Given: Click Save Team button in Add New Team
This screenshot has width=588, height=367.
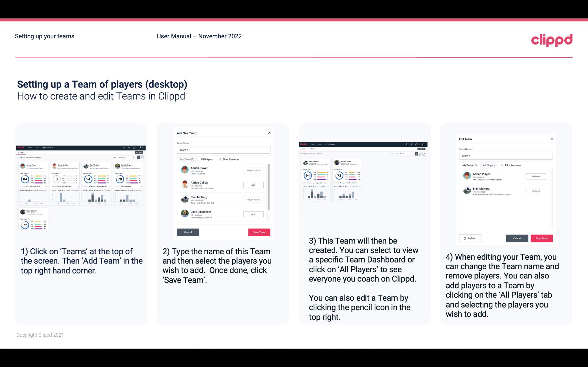Looking at the screenshot, I should (259, 232).
